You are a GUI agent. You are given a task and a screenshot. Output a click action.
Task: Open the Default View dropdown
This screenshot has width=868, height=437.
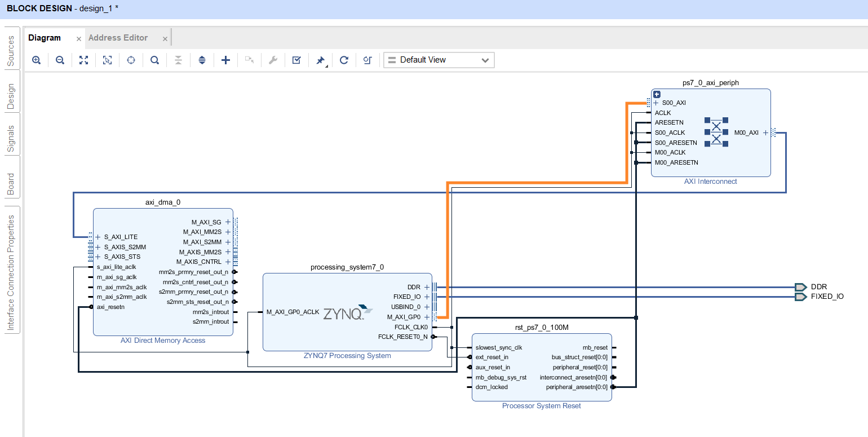tap(439, 60)
